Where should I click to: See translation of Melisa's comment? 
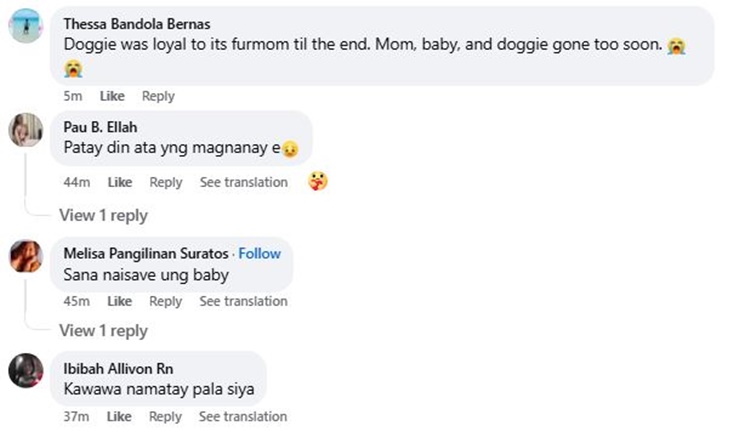point(243,301)
